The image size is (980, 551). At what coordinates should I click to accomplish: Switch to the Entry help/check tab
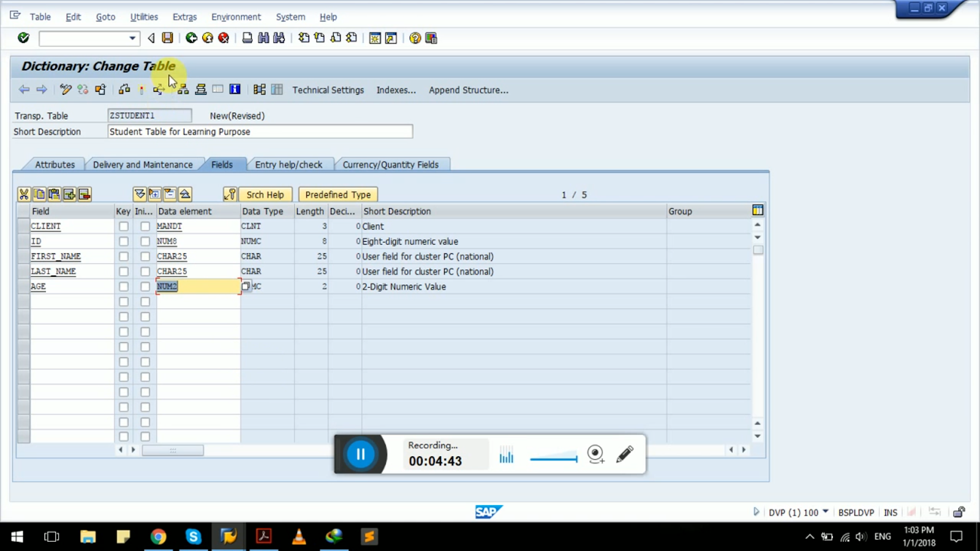tap(290, 164)
